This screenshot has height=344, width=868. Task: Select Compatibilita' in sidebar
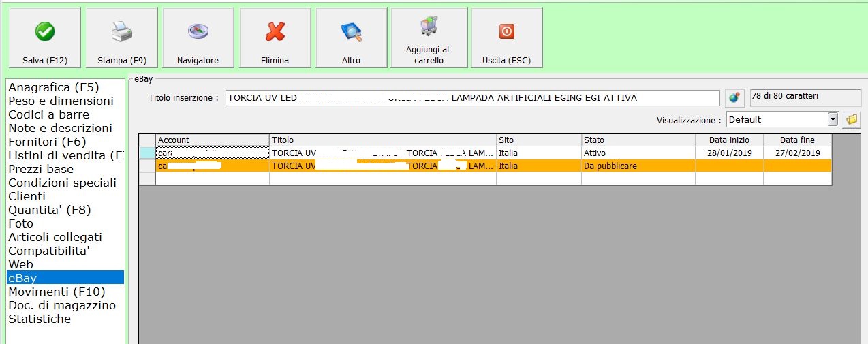click(49, 251)
